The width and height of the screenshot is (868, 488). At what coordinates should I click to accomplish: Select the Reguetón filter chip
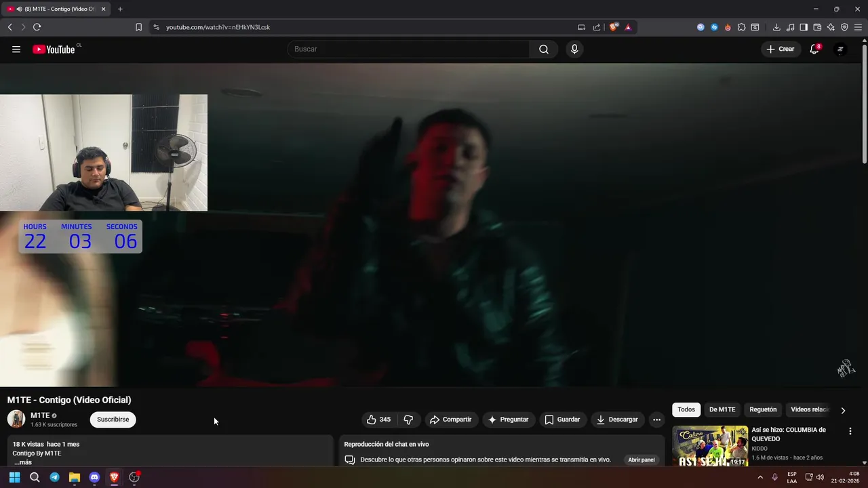tap(763, 409)
